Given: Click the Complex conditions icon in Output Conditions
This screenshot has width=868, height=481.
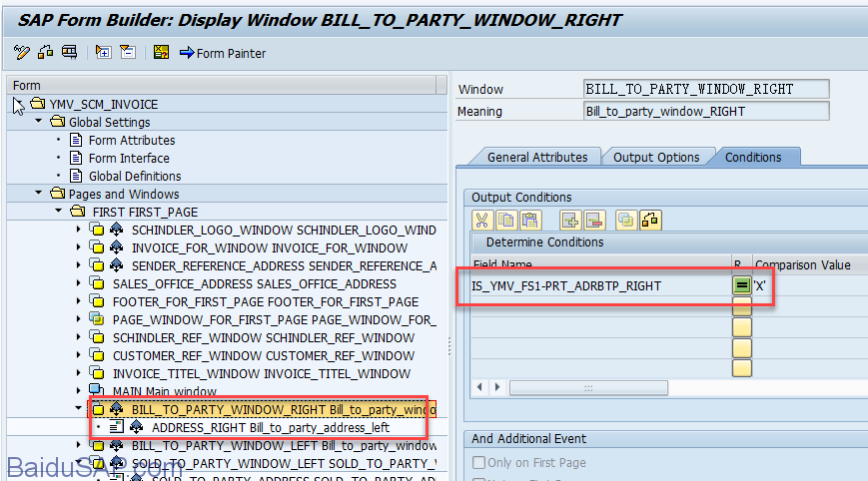Looking at the screenshot, I should 626,221.
